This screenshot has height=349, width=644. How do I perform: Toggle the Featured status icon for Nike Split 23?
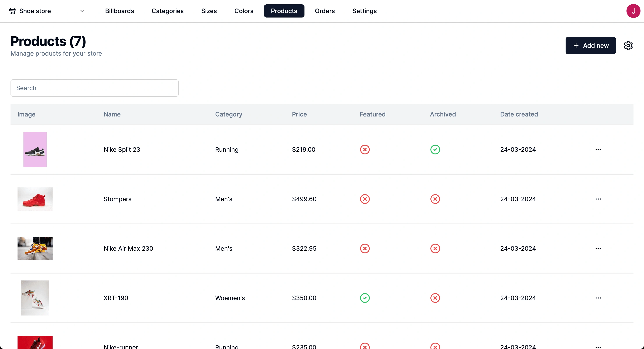coord(365,149)
